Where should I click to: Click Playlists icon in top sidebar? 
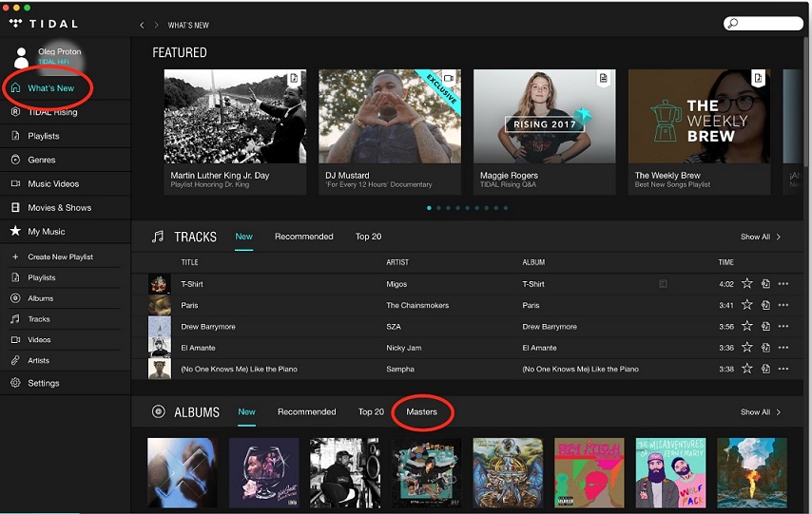15,136
